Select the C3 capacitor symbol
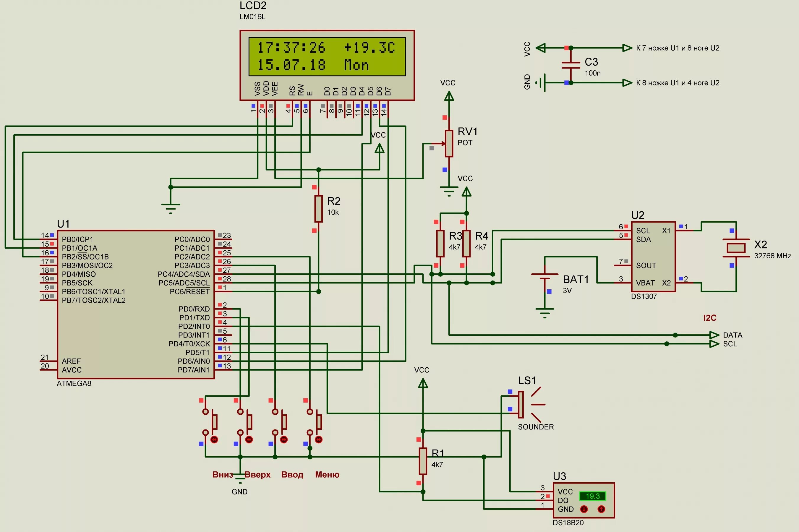 [x=571, y=65]
